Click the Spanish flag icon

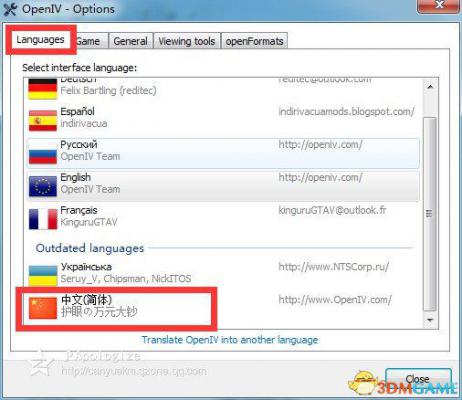43,121
